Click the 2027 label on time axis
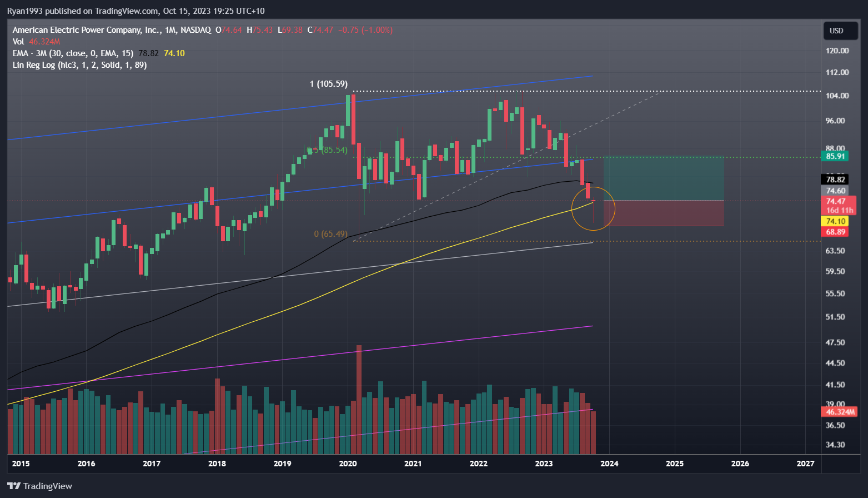Screen dimensions: 868x498 (805, 464)
